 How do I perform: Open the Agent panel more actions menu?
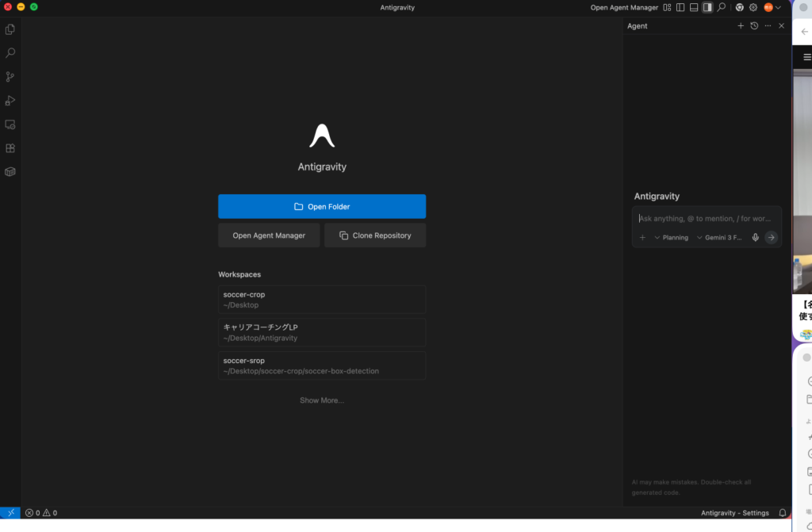point(768,26)
